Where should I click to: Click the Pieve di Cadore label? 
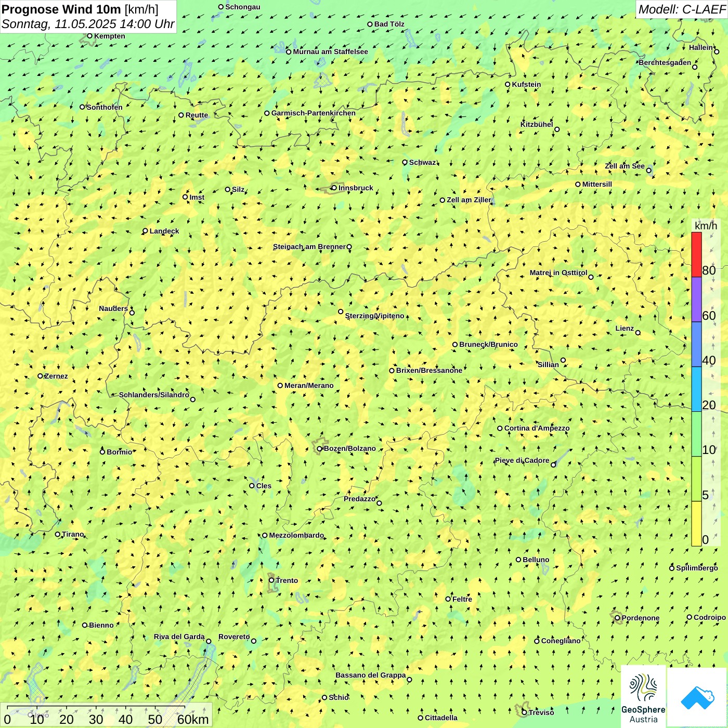[x=522, y=460]
